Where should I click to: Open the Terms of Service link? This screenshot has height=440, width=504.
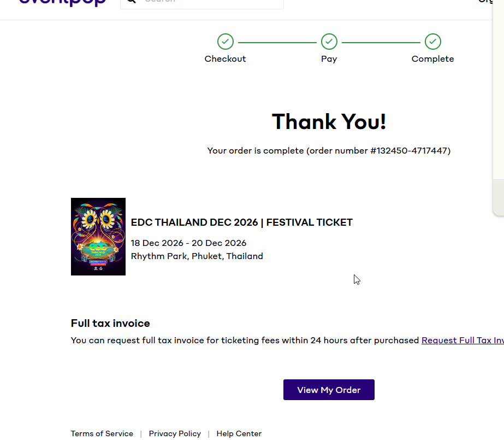pos(102,433)
